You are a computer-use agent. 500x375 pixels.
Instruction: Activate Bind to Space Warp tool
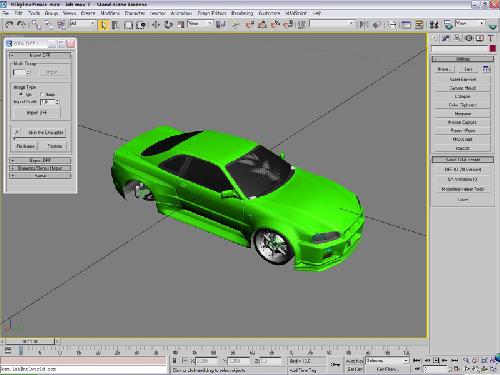click(61, 24)
